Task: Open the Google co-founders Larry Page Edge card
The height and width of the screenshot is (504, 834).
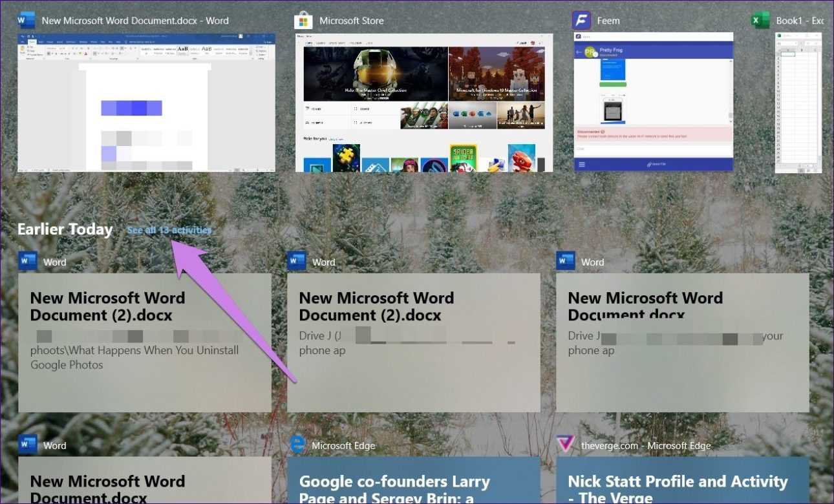Action: click(414, 481)
